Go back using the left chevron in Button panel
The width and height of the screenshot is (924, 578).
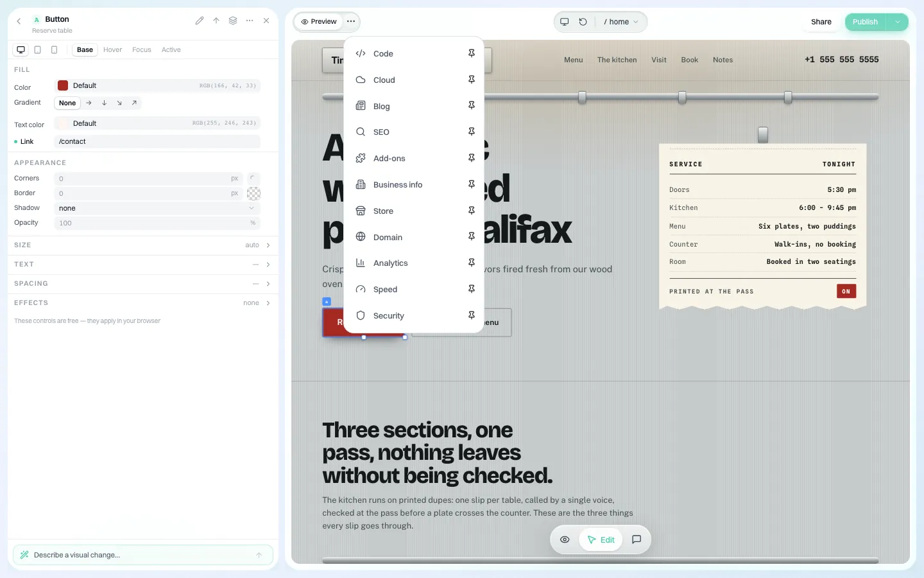(19, 21)
